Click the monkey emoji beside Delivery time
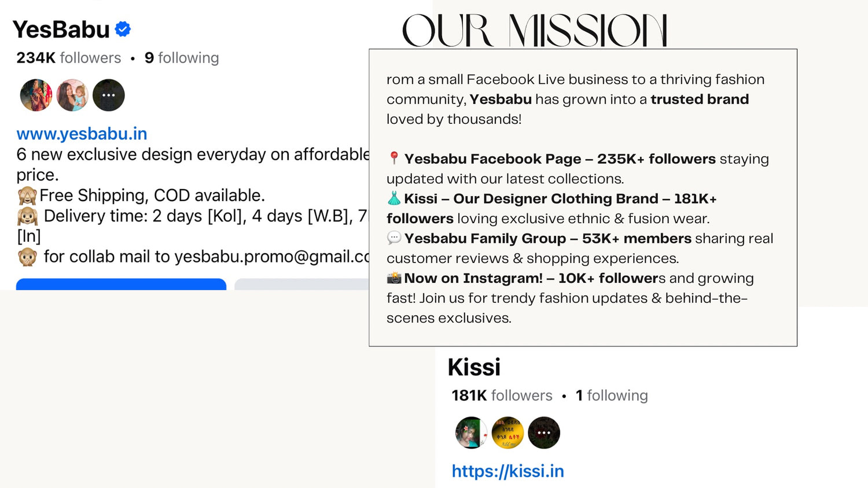The image size is (868, 488). tap(27, 216)
